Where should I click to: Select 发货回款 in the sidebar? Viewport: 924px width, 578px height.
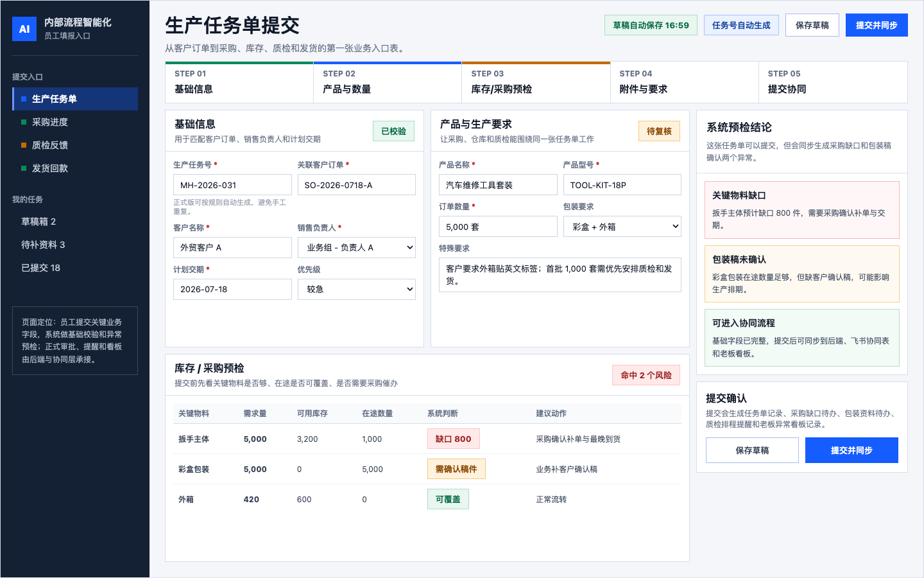75,168
